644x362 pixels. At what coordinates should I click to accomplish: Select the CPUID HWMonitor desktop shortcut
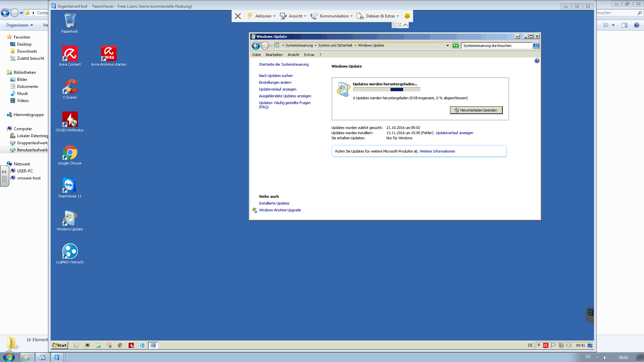[x=69, y=121]
